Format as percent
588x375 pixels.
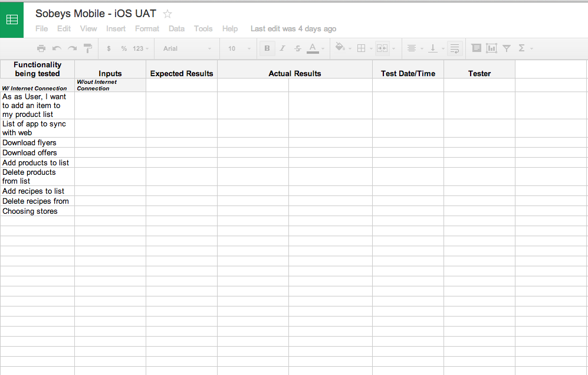(x=124, y=48)
